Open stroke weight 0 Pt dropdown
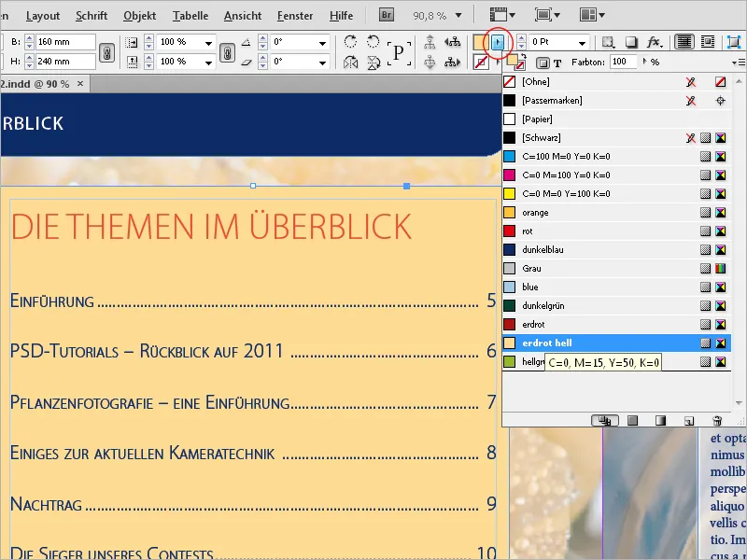 coord(582,42)
